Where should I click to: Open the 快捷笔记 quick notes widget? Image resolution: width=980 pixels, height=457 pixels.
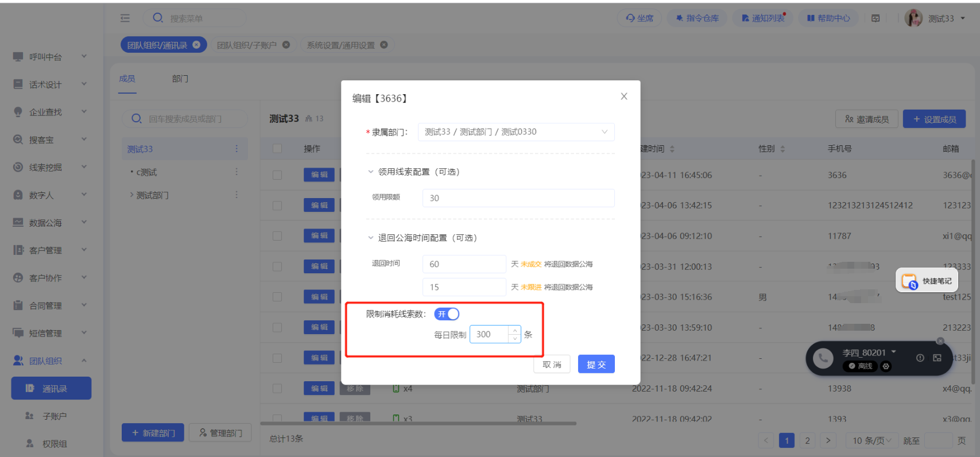[x=927, y=281]
